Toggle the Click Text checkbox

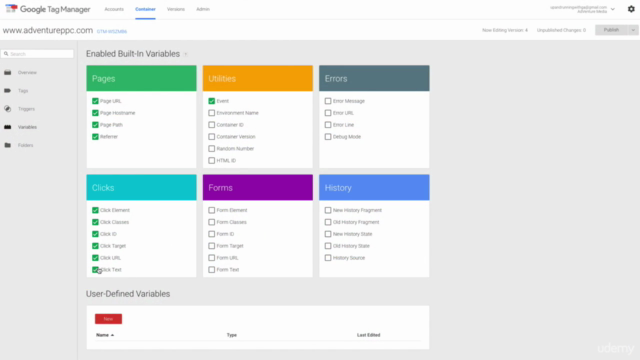click(95, 270)
